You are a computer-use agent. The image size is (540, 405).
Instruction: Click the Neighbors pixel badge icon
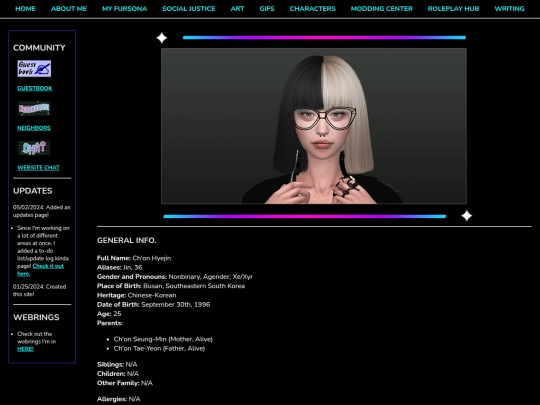[34, 108]
